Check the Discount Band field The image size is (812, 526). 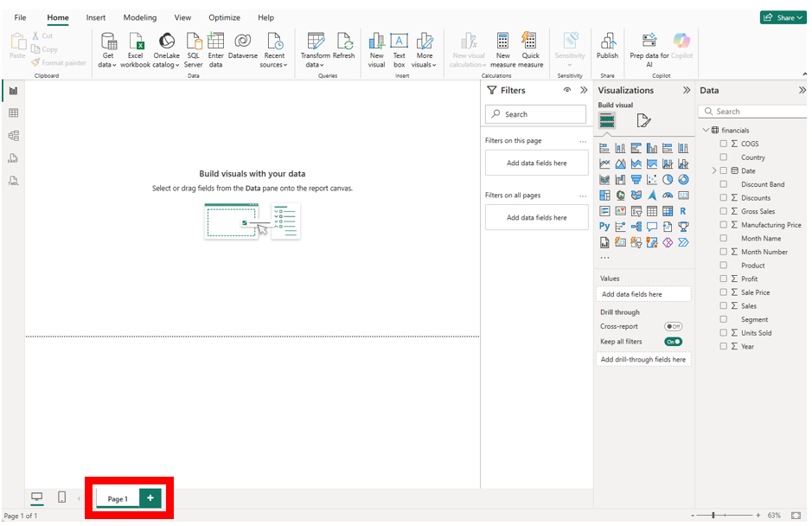pyautogui.click(x=724, y=184)
